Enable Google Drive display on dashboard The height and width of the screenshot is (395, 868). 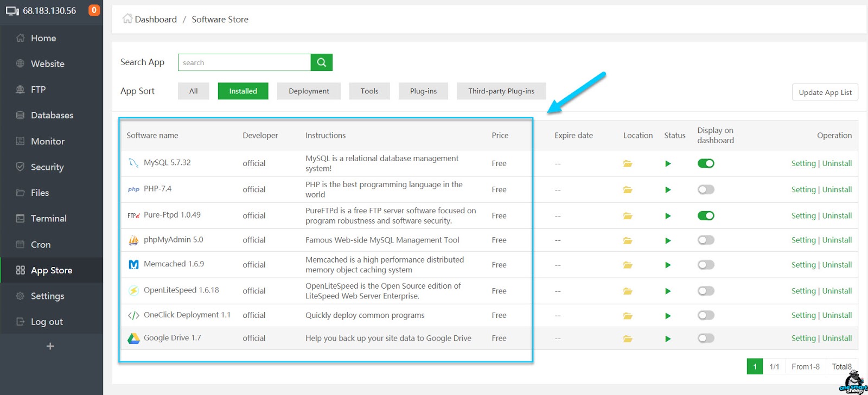click(706, 338)
